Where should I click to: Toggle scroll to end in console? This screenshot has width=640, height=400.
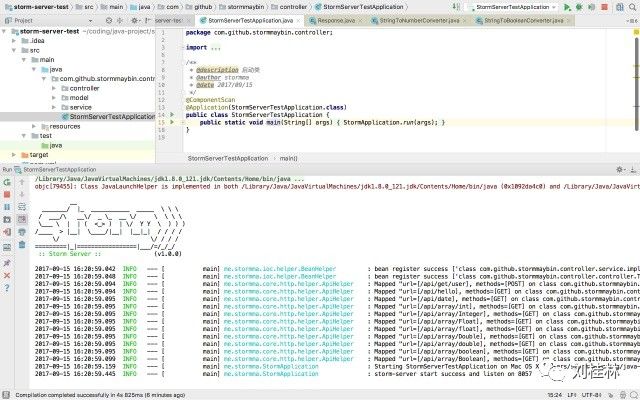(x=22, y=220)
